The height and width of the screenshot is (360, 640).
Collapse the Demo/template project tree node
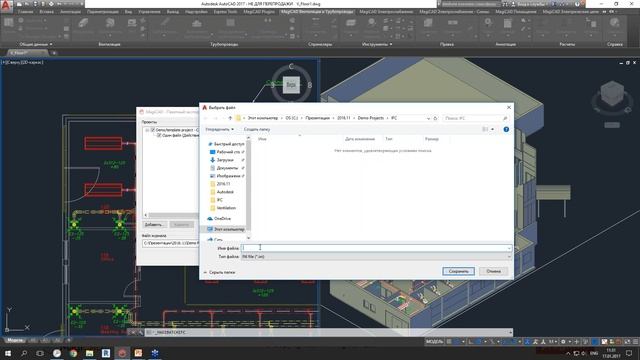(147, 130)
